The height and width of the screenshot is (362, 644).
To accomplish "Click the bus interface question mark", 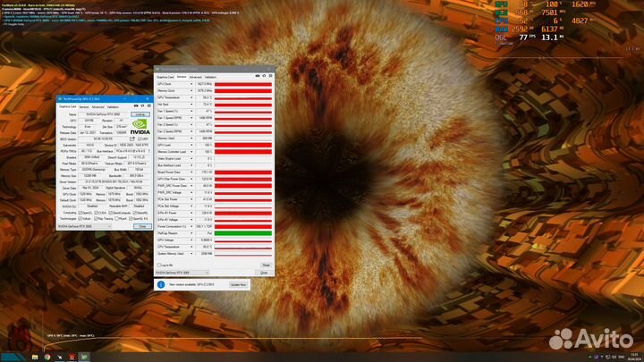I will (x=148, y=151).
